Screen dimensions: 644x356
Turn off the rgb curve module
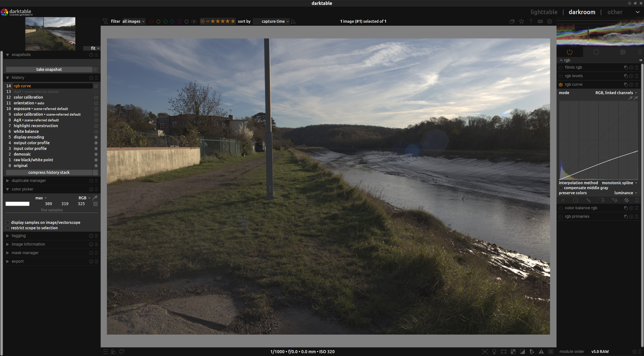[x=561, y=85]
